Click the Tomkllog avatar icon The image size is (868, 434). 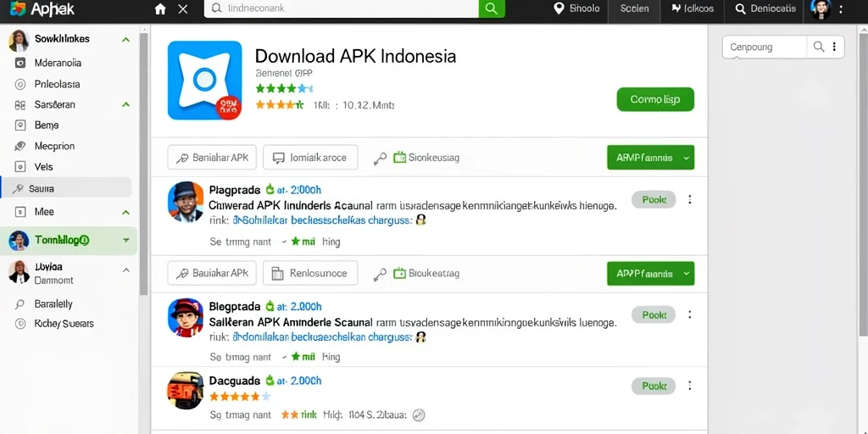click(19, 241)
